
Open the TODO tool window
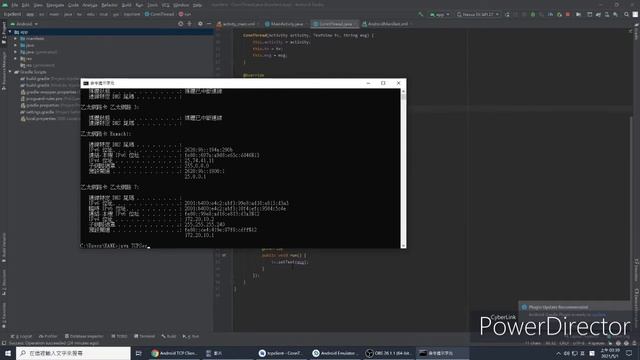point(119,336)
